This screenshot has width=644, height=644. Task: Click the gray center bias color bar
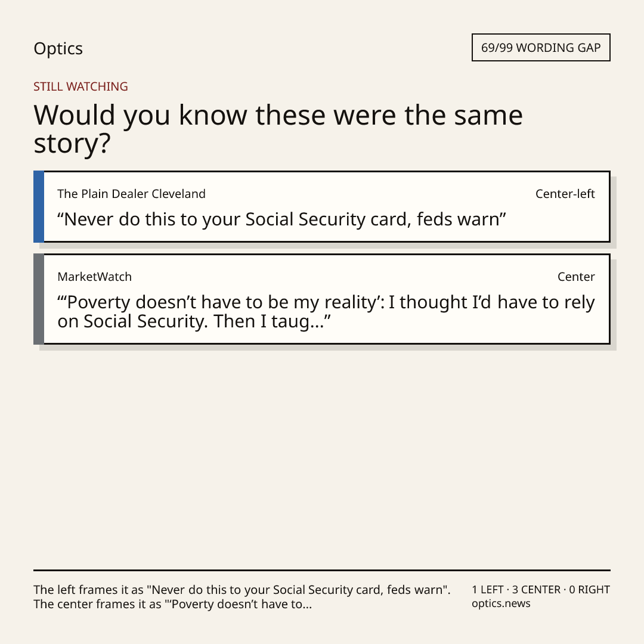pos(39,299)
